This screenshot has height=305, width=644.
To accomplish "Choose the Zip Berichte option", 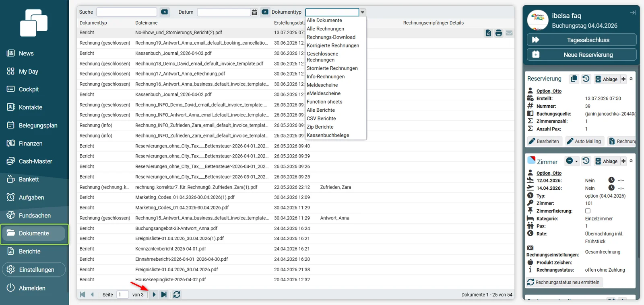I will click(x=320, y=127).
